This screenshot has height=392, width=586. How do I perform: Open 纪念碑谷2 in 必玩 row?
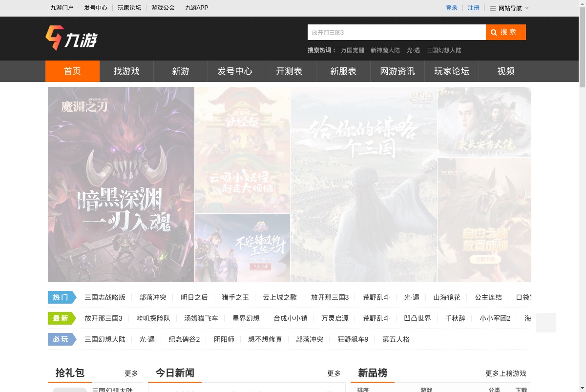tap(184, 339)
